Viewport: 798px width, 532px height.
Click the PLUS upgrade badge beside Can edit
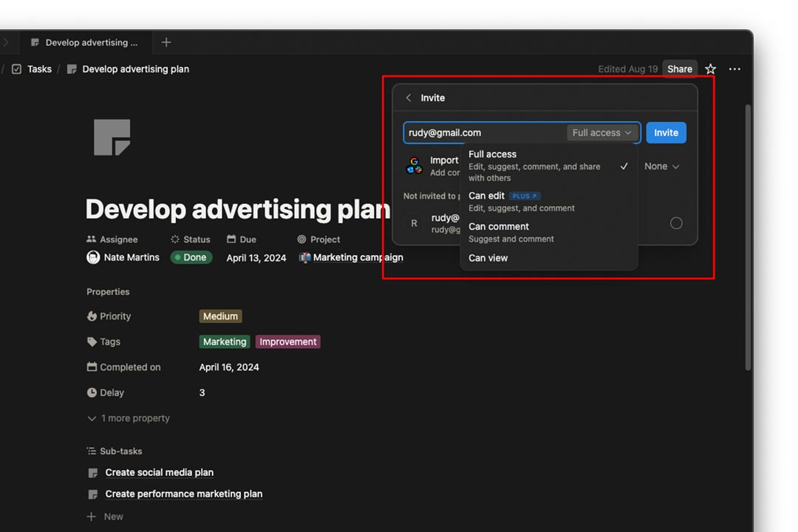click(x=524, y=196)
